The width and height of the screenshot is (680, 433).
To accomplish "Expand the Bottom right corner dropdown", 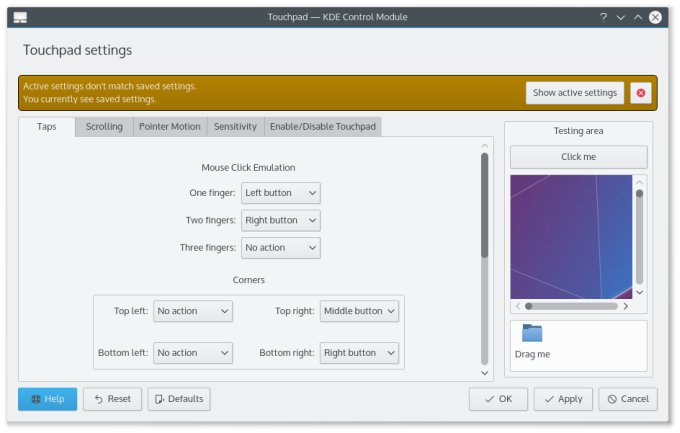I will tap(359, 353).
